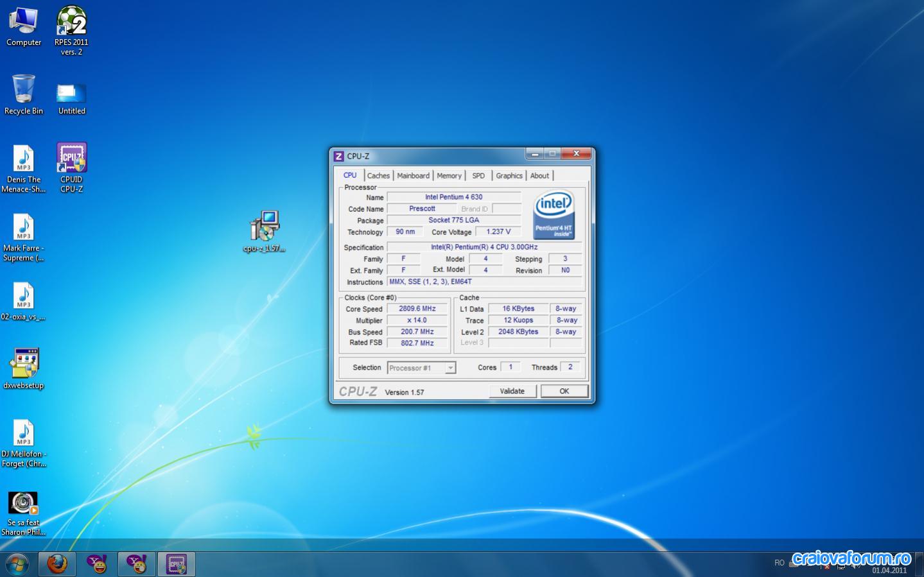
Task: Switch to the CPU tab
Action: point(350,175)
